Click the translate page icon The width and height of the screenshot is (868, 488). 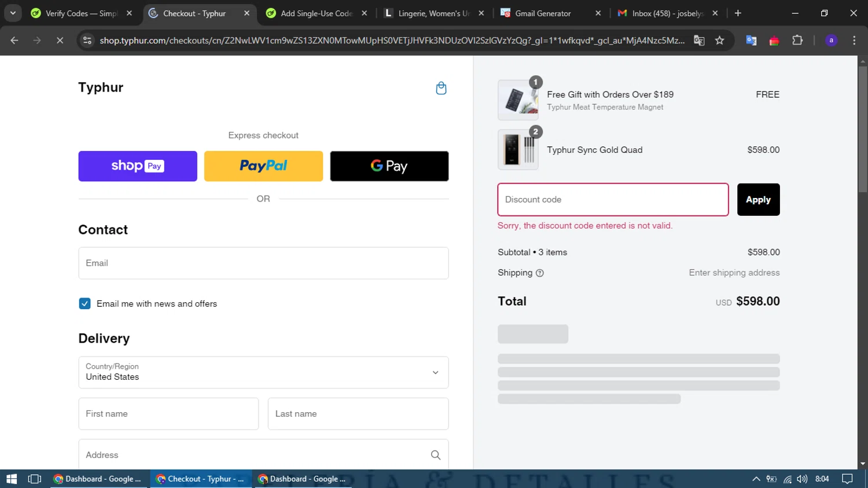pyautogui.click(x=699, y=40)
